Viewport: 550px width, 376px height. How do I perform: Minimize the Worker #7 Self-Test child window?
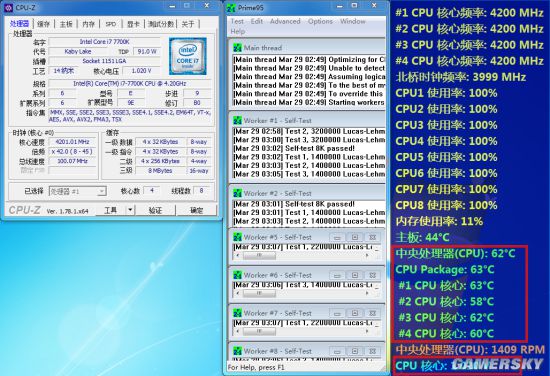[337, 313]
